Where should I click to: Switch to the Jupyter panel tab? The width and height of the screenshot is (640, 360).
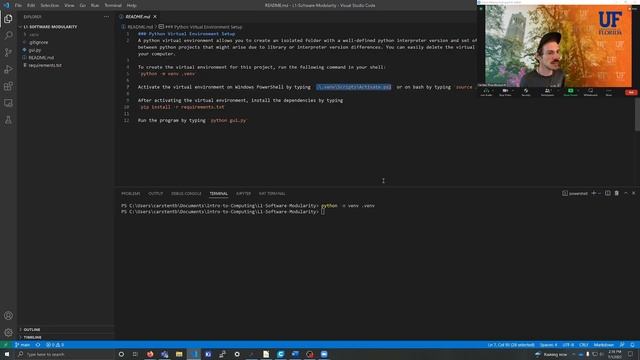click(243, 193)
